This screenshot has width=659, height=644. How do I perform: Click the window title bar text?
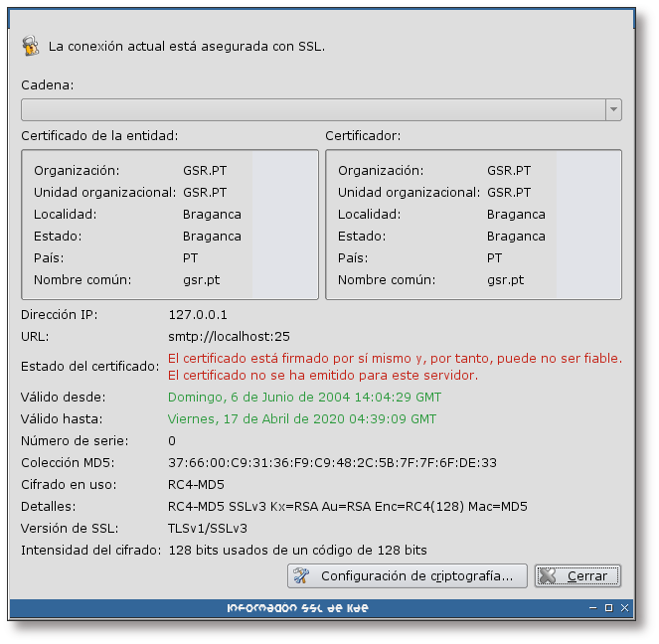pos(297,607)
